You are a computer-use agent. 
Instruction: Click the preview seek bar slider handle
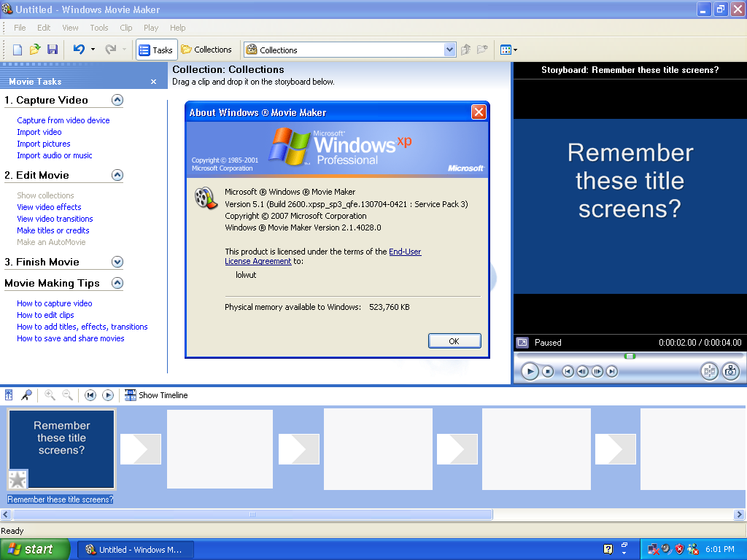click(x=630, y=356)
